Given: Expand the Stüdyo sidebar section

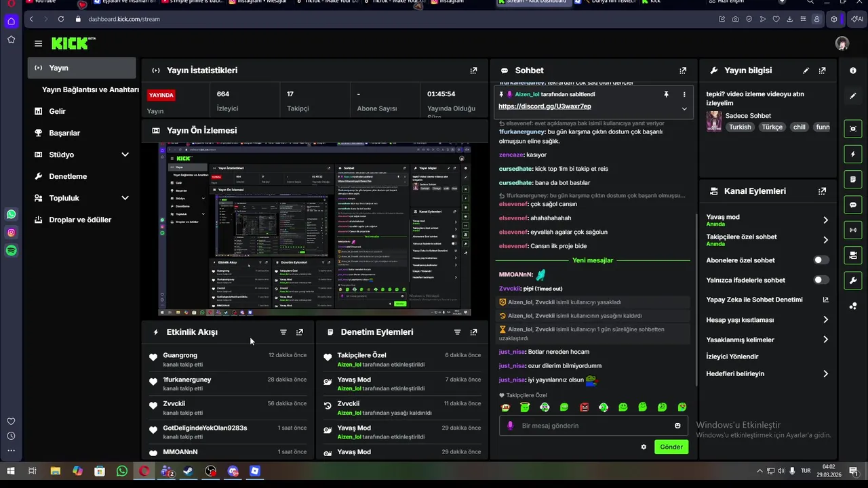Looking at the screenshot, I should (125, 155).
